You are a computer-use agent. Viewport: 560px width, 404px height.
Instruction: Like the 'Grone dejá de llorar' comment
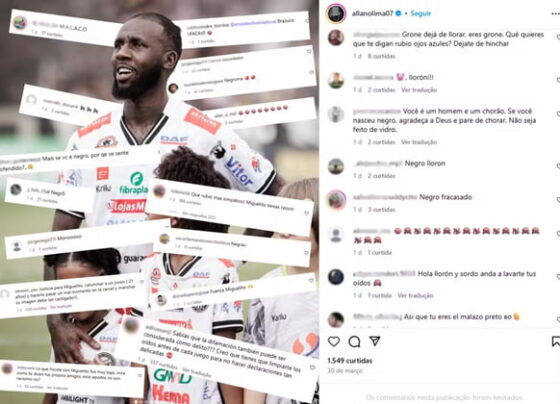(x=558, y=37)
